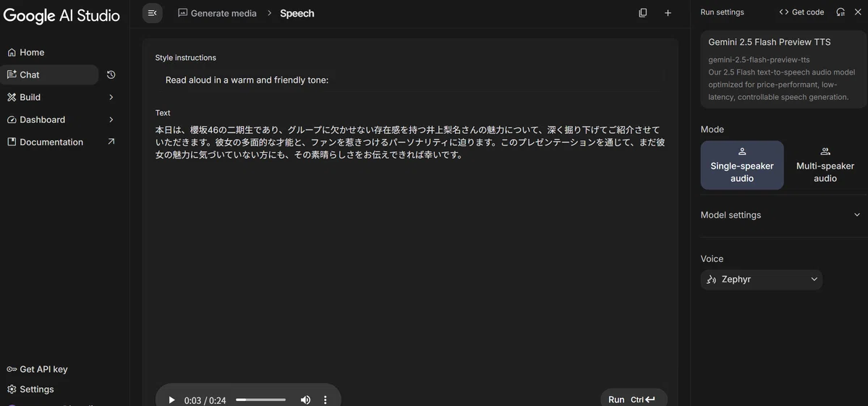
Task: Mute audio with speaker icon
Action: tap(305, 400)
